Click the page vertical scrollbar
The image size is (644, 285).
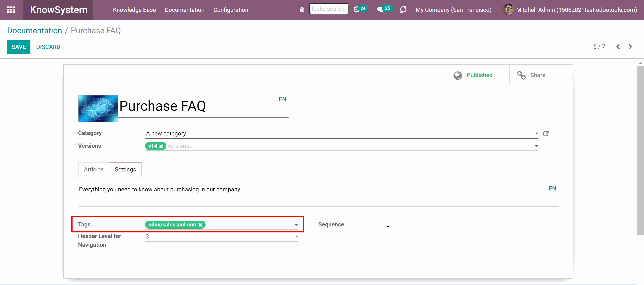(x=640, y=151)
